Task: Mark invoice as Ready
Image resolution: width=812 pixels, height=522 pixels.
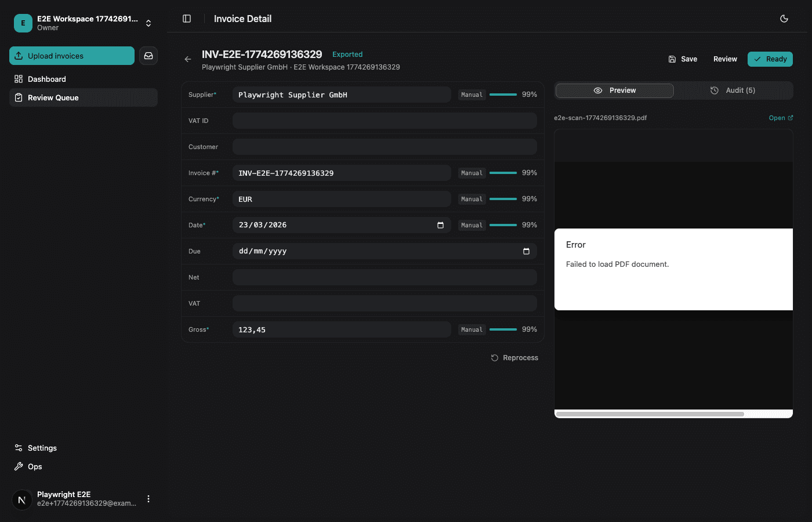Action: (x=770, y=59)
